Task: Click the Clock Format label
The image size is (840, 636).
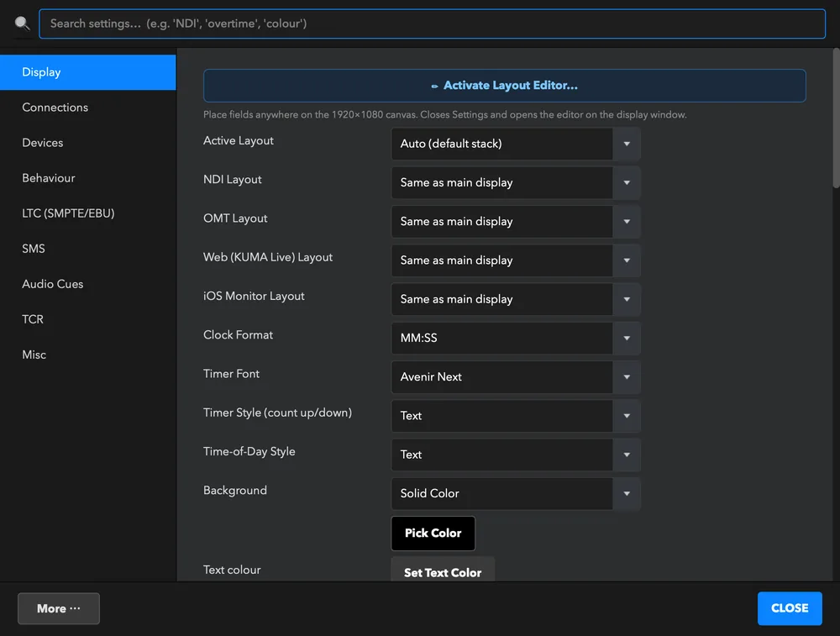Action: 238,335
